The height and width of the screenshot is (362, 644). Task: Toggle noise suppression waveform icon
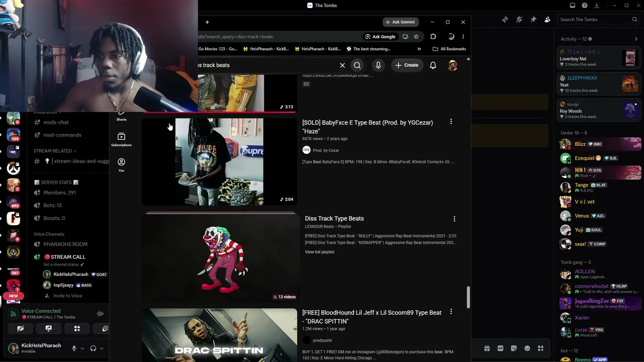[100, 314]
